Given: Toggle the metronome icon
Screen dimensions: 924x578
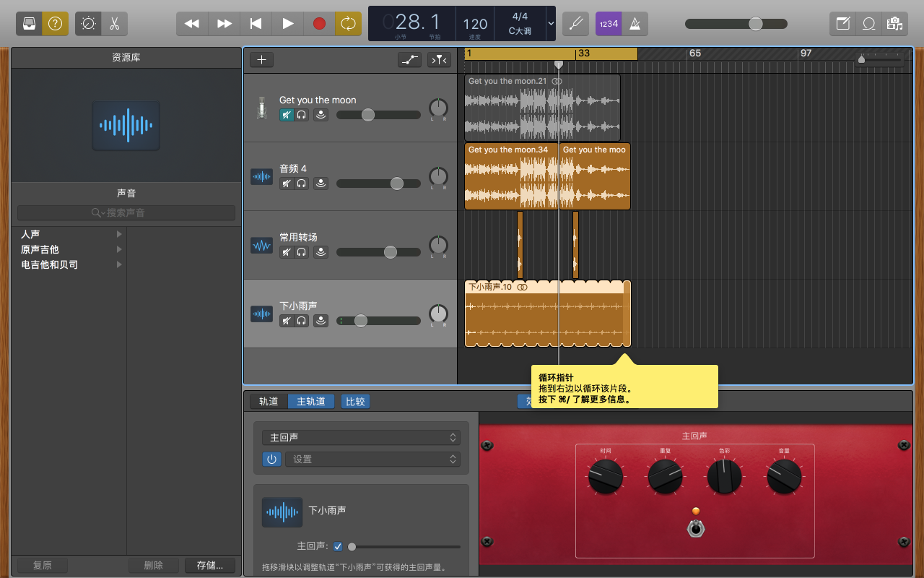Looking at the screenshot, I should [x=635, y=24].
